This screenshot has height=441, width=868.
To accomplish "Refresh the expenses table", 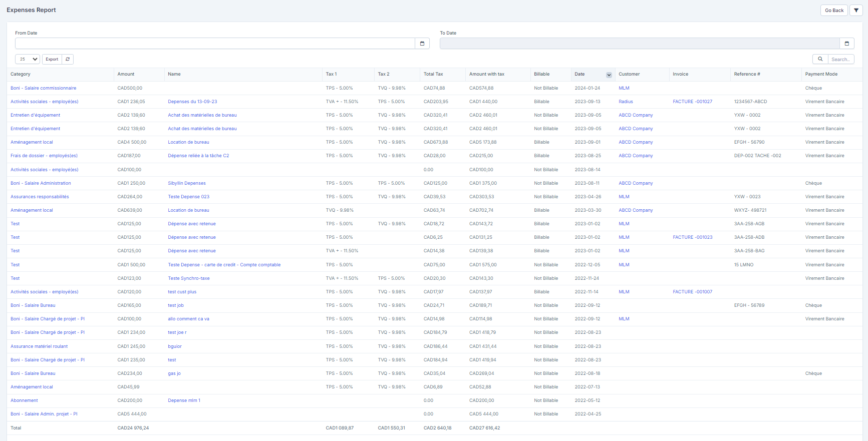I will 68,59.
